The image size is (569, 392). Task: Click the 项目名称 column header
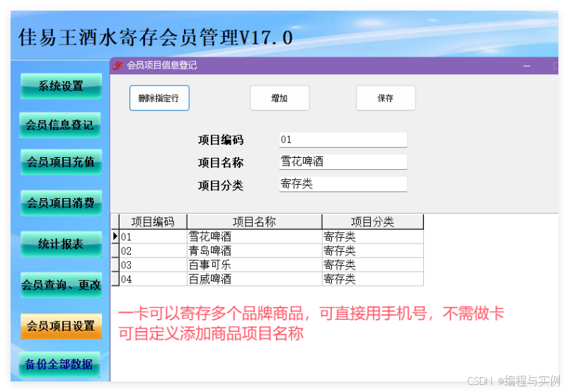click(254, 221)
